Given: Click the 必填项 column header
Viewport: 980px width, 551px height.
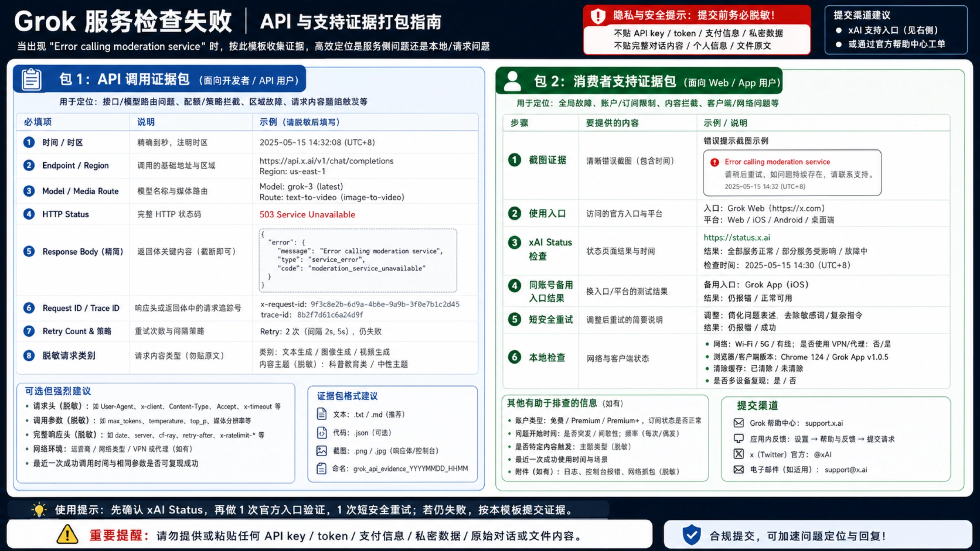Looking at the screenshot, I should 38,122.
